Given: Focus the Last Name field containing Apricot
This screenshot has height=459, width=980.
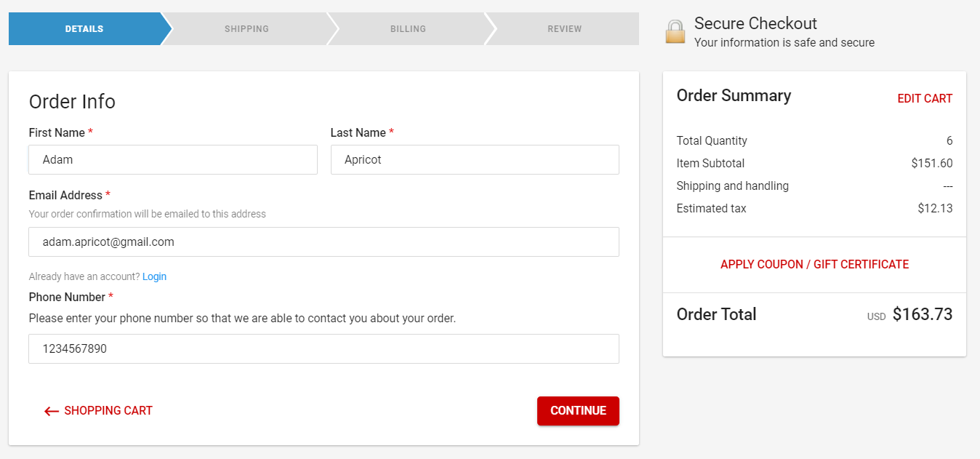Looking at the screenshot, I should pyautogui.click(x=475, y=160).
